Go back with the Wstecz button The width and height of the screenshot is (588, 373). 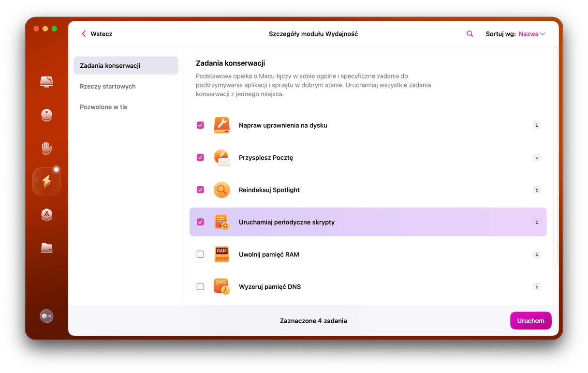(x=97, y=34)
